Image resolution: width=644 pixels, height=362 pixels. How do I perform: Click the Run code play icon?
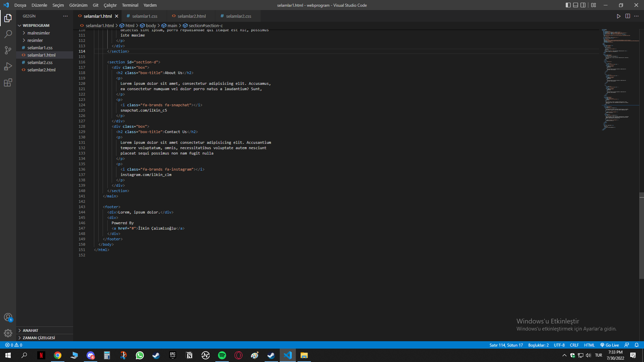[x=619, y=16]
